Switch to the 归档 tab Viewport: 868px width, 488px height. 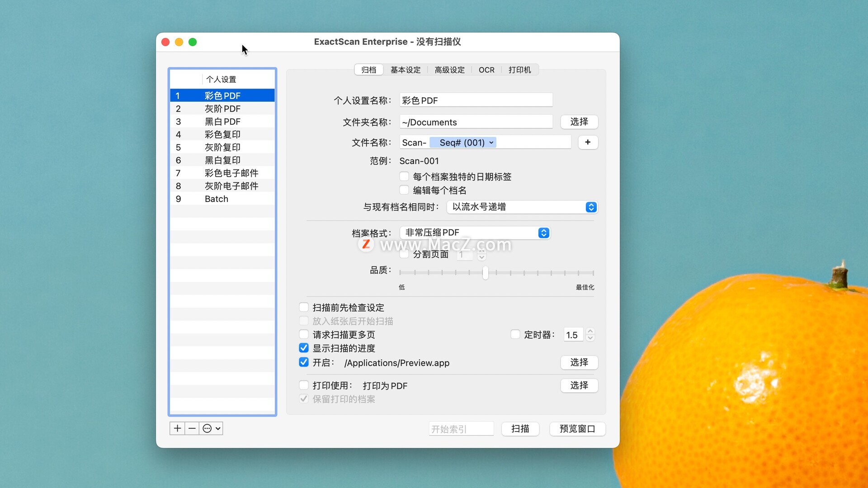369,70
